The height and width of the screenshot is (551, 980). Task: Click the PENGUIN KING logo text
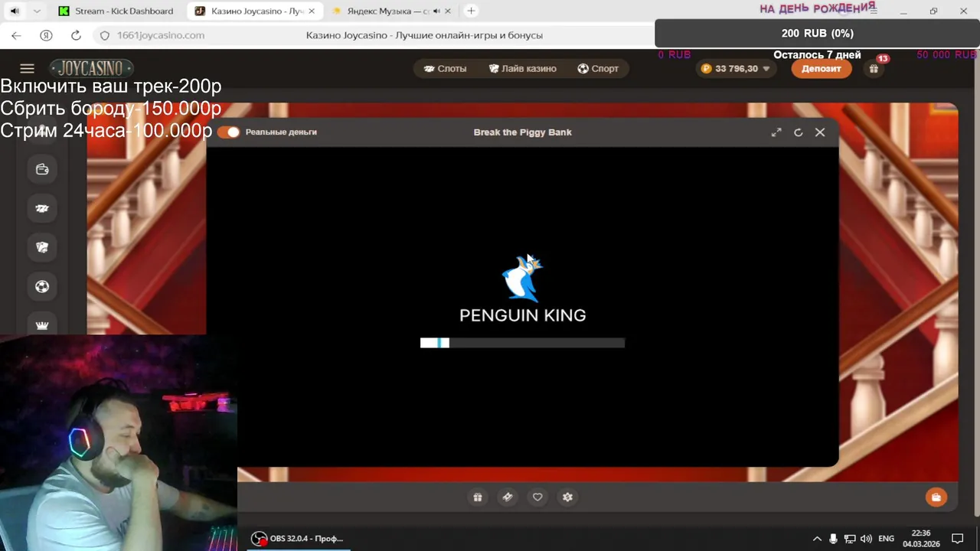pyautogui.click(x=522, y=315)
